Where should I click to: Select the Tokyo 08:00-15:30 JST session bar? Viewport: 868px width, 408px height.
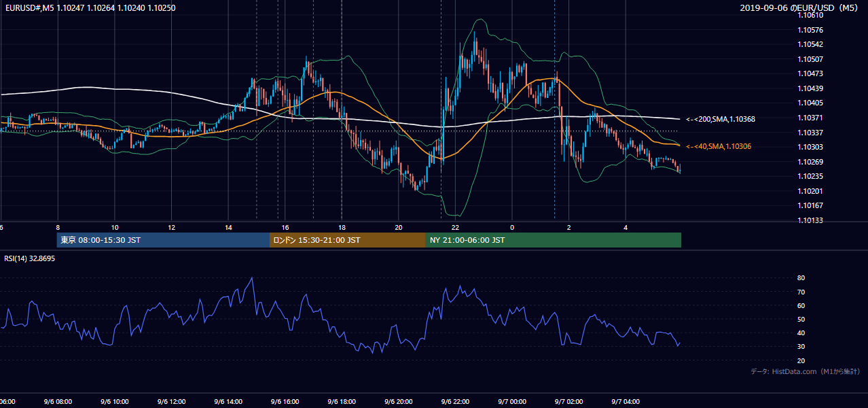coord(163,240)
